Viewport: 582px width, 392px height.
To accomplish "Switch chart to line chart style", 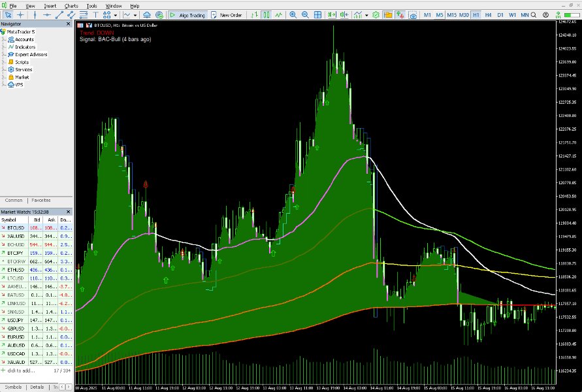I will point(278,15).
